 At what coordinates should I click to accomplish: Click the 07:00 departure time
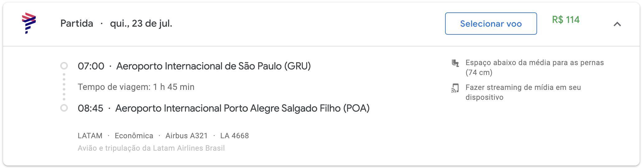(x=91, y=66)
